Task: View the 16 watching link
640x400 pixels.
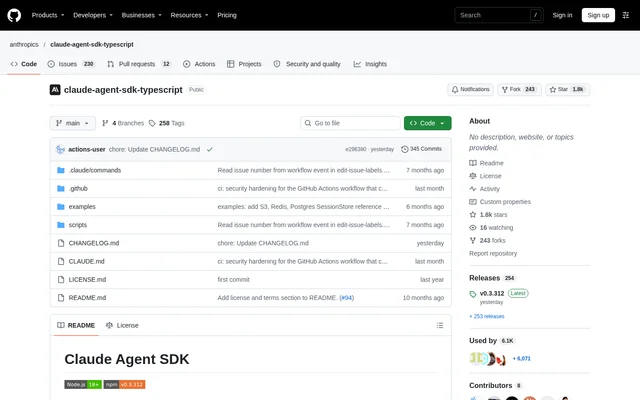Action: (x=491, y=228)
